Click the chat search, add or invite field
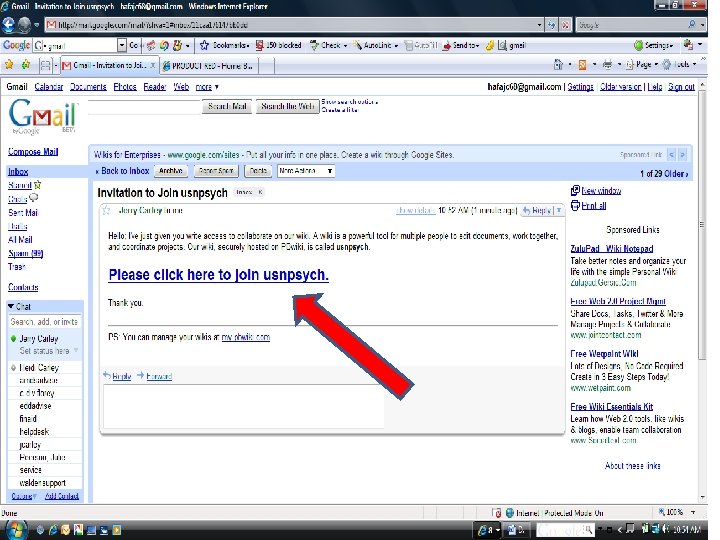 coord(44,321)
